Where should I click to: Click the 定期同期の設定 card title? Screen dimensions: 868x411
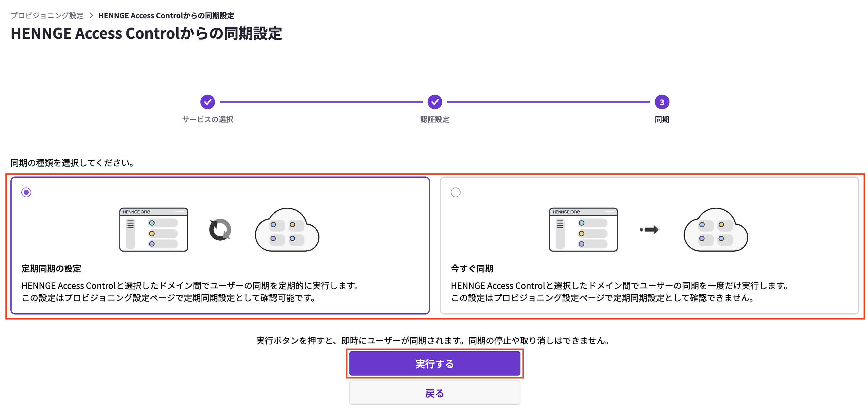coord(51,268)
